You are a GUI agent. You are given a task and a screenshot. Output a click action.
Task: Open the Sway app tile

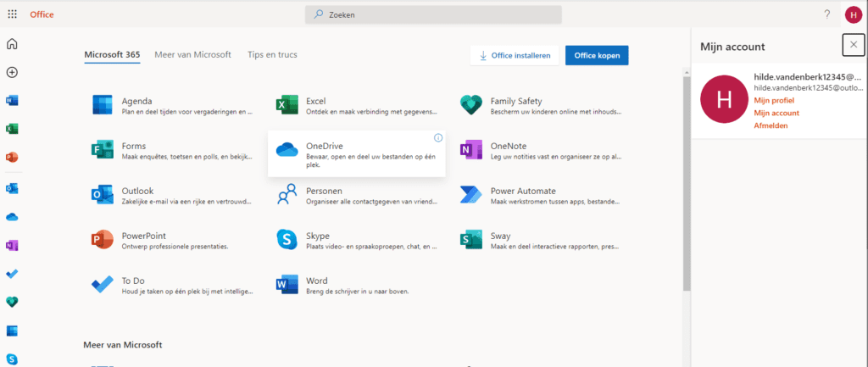click(541, 240)
